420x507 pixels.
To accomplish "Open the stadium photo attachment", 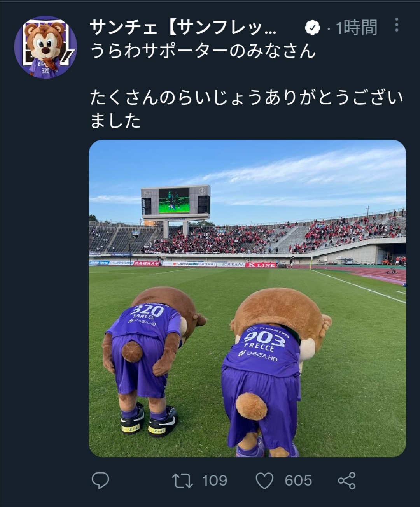I will coord(247,298).
